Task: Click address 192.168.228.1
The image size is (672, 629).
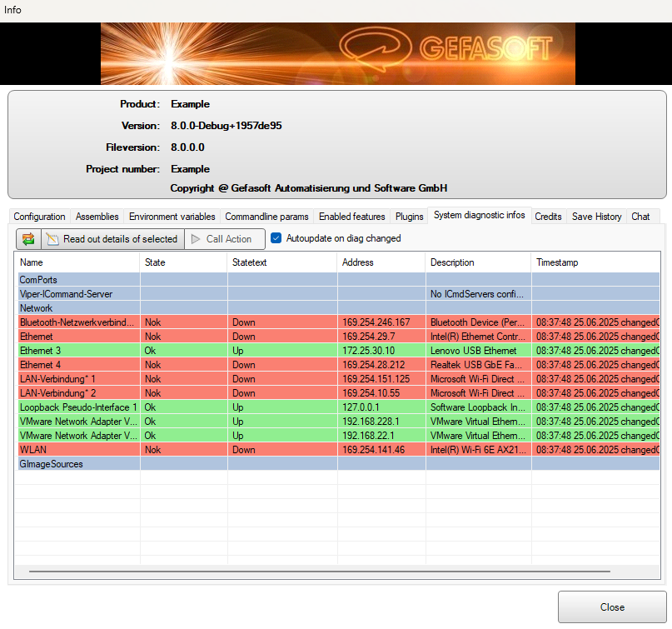Action: 371,421
